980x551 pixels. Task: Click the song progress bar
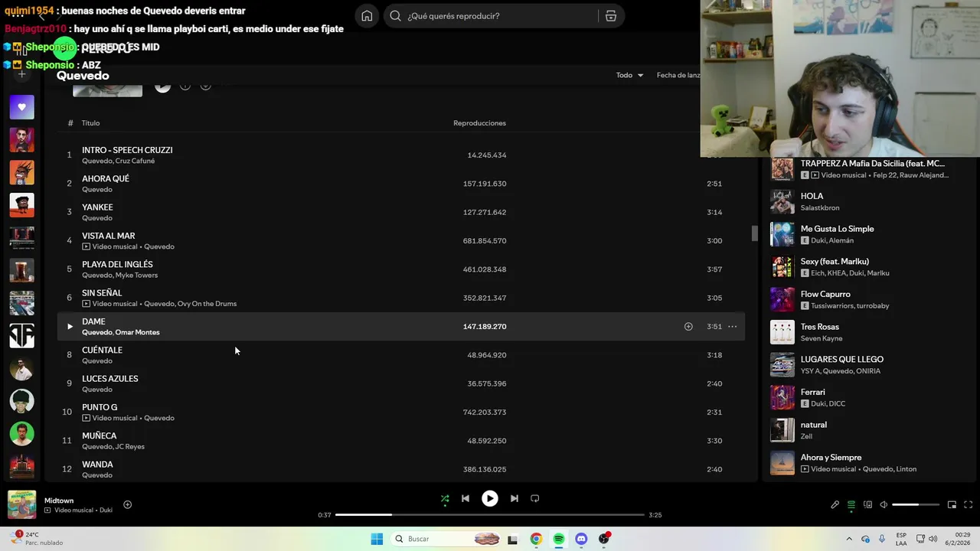pyautogui.click(x=490, y=515)
